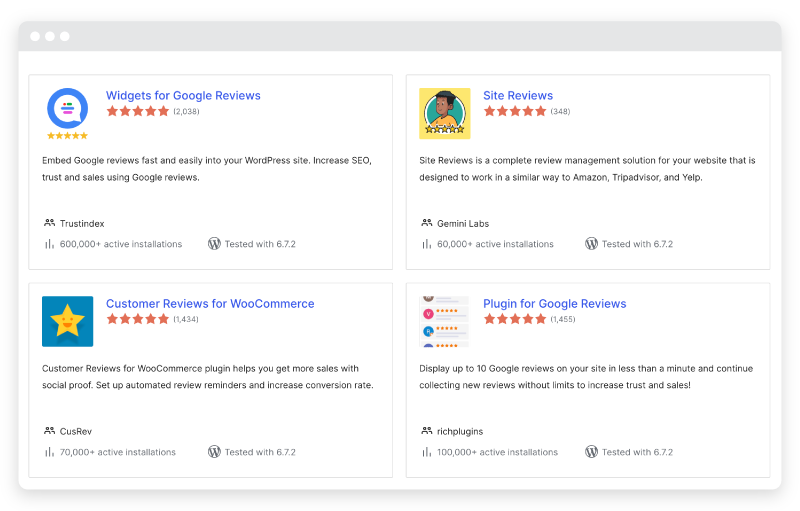
Task: Click the Widgets for Google Reviews plugin icon
Action: click(x=67, y=113)
